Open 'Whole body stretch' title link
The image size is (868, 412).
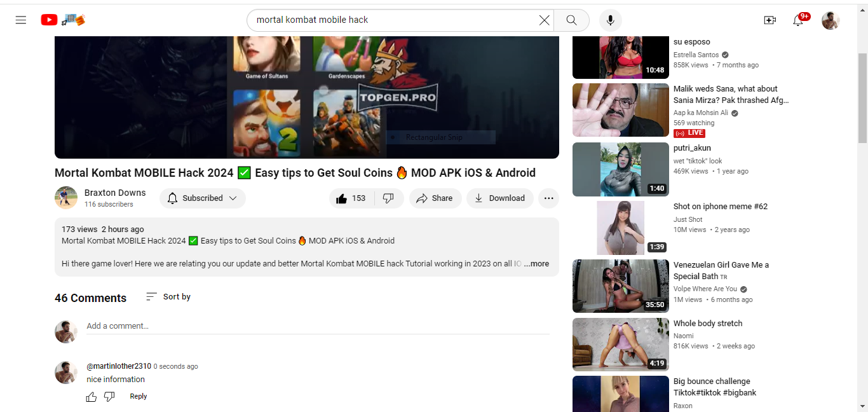(708, 324)
